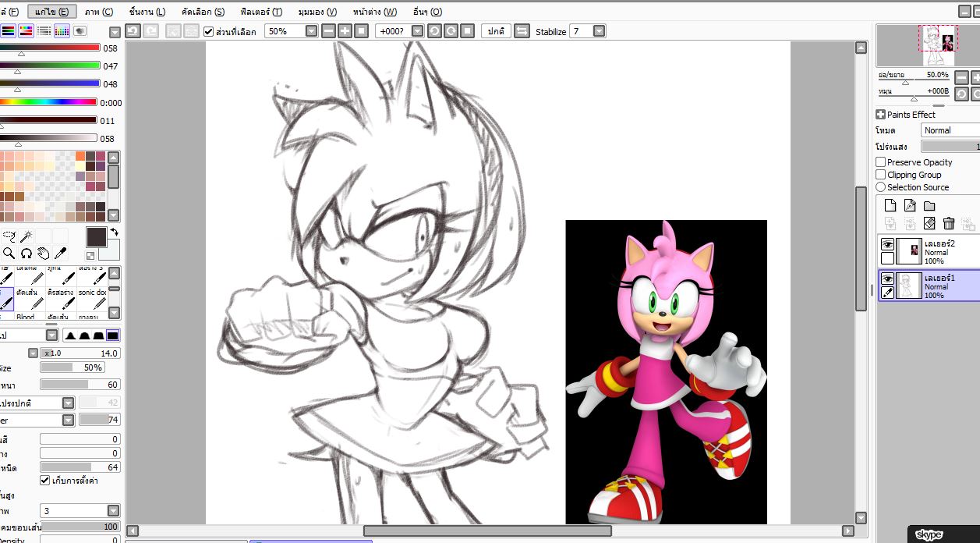Create a new linework layer
The height and width of the screenshot is (543, 980).
(x=910, y=205)
